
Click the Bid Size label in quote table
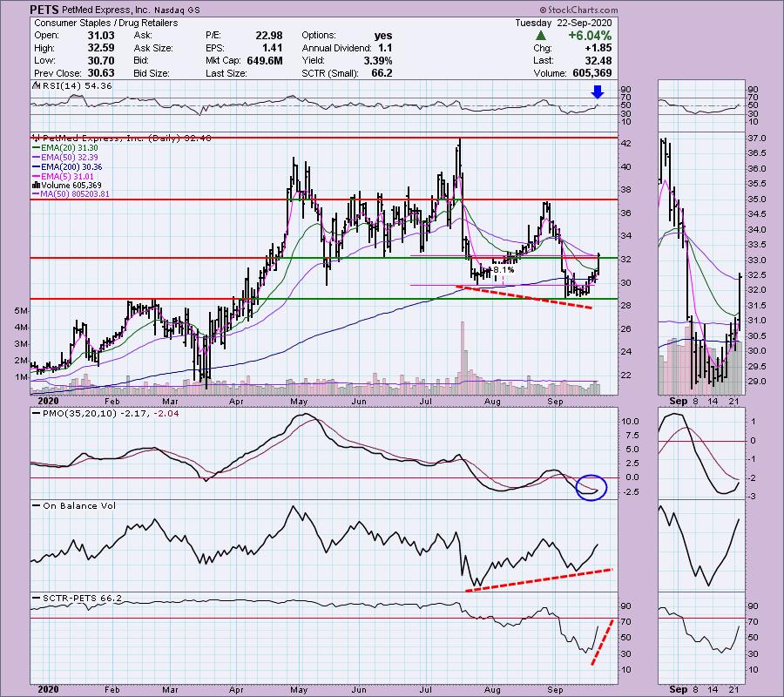pos(152,73)
